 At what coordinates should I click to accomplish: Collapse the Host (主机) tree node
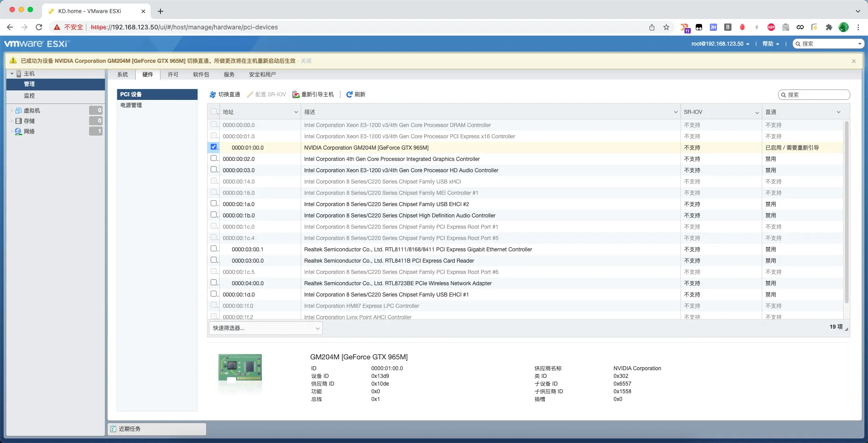click(x=12, y=74)
